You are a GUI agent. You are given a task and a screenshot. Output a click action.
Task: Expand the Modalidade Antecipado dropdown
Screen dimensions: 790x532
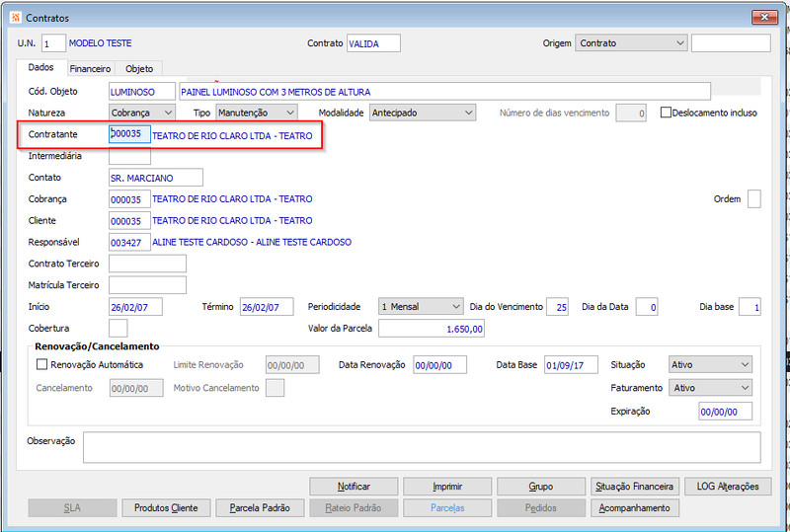[x=423, y=113]
